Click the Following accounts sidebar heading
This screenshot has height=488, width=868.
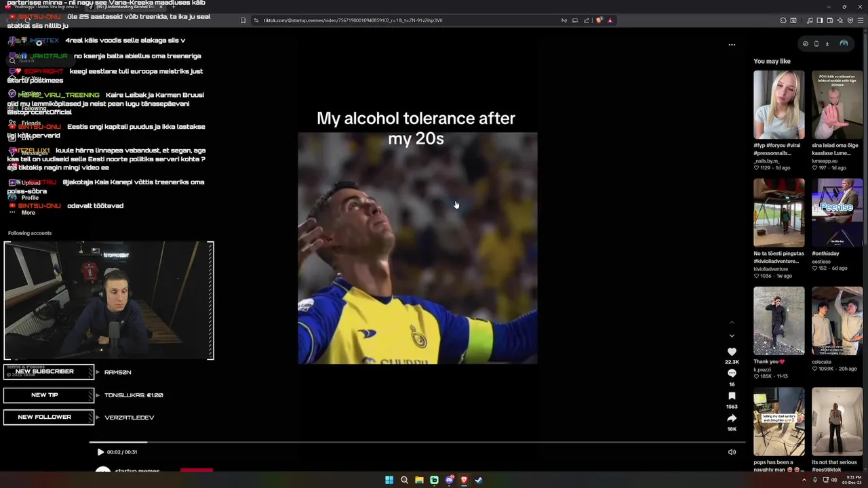point(30,233)
